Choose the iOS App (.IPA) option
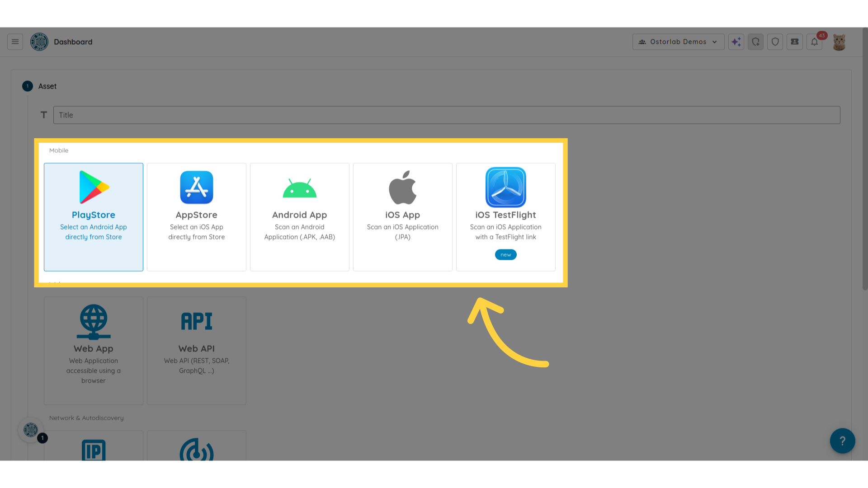Image resolution: width=868 pixels, height=488 pixels. click(x=403, y=217)
